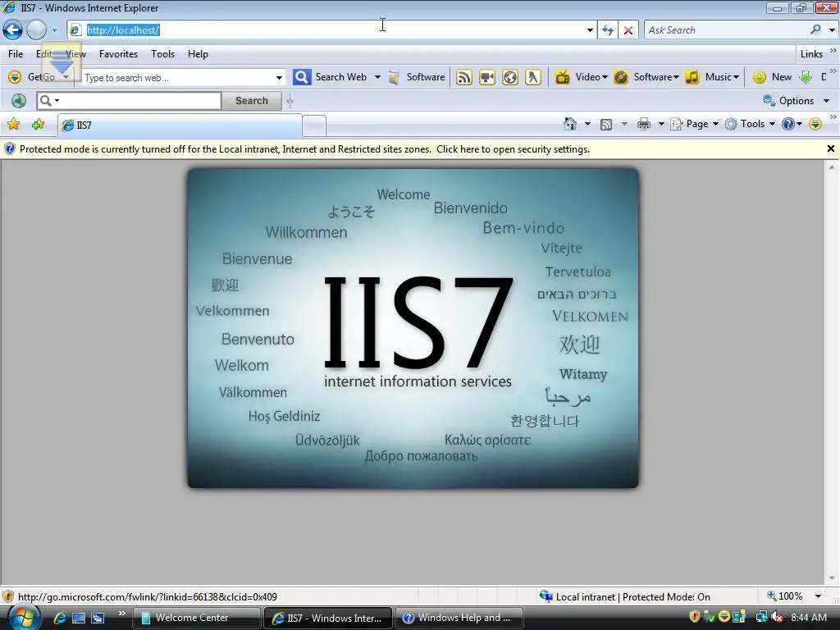The image size is (840, 630).
Task: Close the protected mode information bar
Action: click(830, 149)
